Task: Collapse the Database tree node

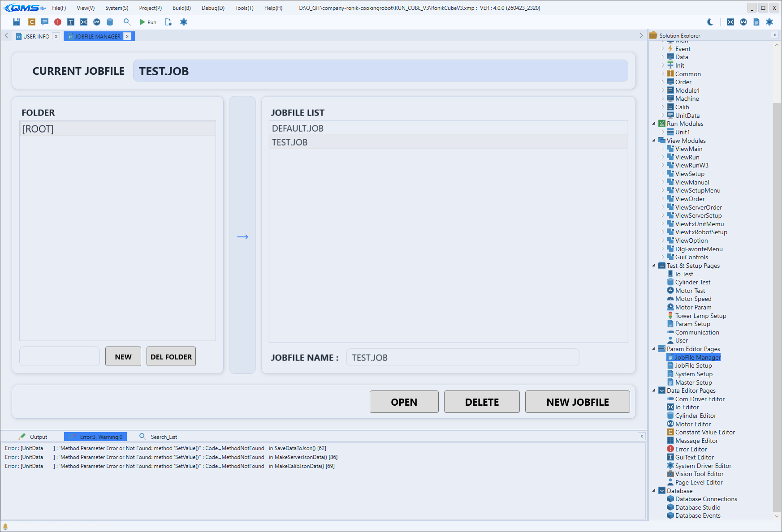Action: (x=654, y=491)
